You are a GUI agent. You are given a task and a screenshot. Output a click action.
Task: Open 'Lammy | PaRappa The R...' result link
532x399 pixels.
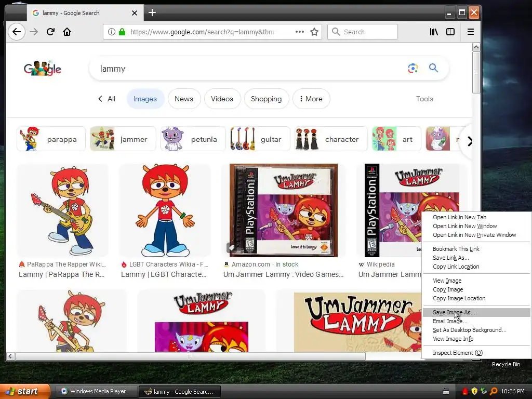click(x=61, y=274)
